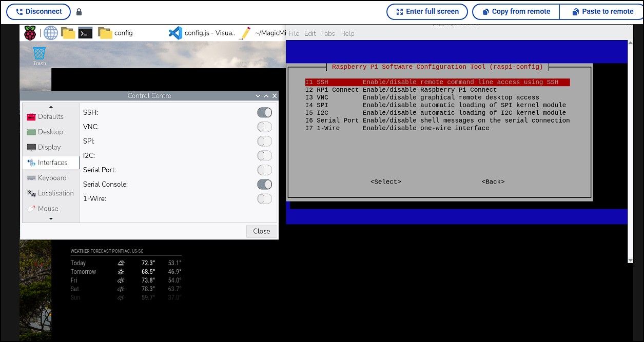Open the Raspberry Pi main menu icon
Screen dimensions: 644x342
pyautogui.click(x=30, y=33)
